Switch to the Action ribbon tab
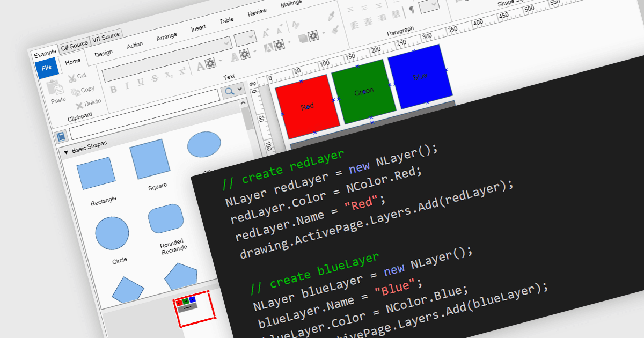 pyautogui.click(x=135, y=45)
